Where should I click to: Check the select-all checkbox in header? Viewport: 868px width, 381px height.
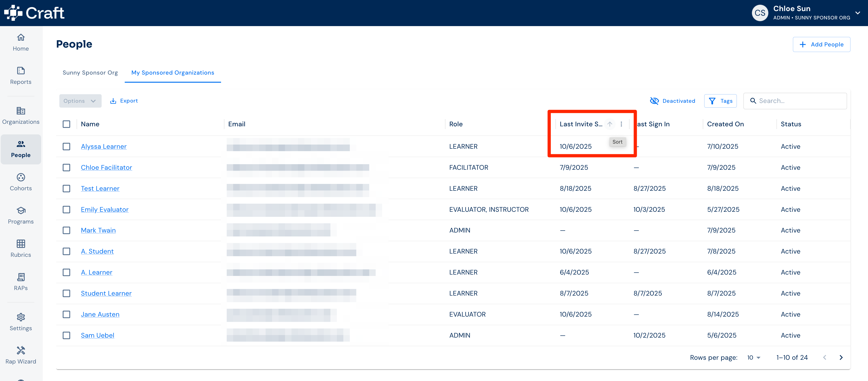[66, 124]
